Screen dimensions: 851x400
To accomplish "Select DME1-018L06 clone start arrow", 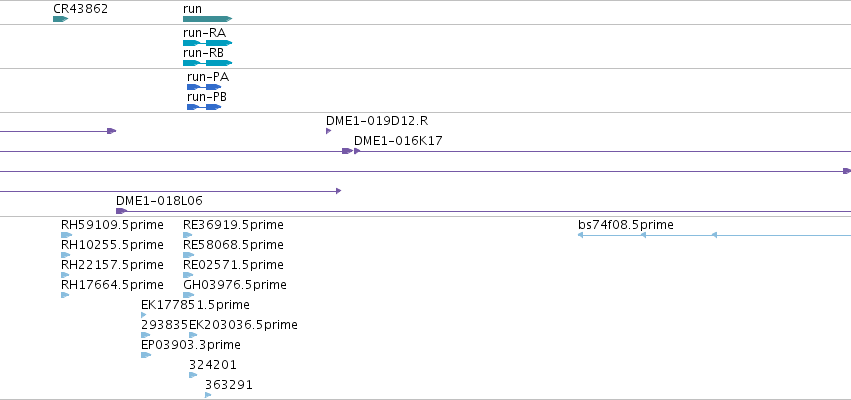I will tap(122, 211).
